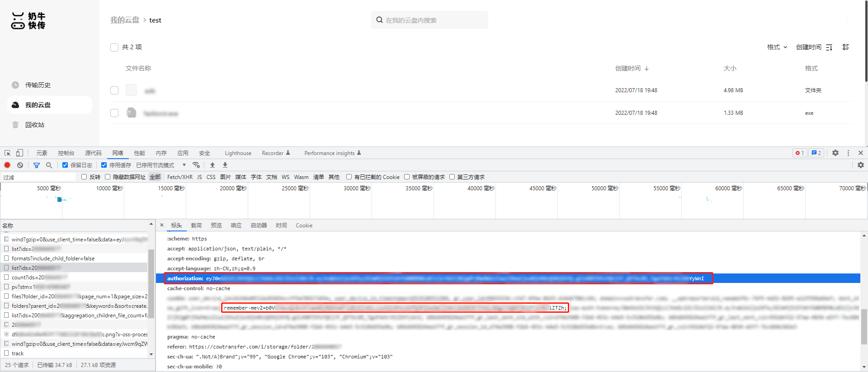Toggle device toolbar emulation icon
The image size is (868, 372).
tap(19, 153)
